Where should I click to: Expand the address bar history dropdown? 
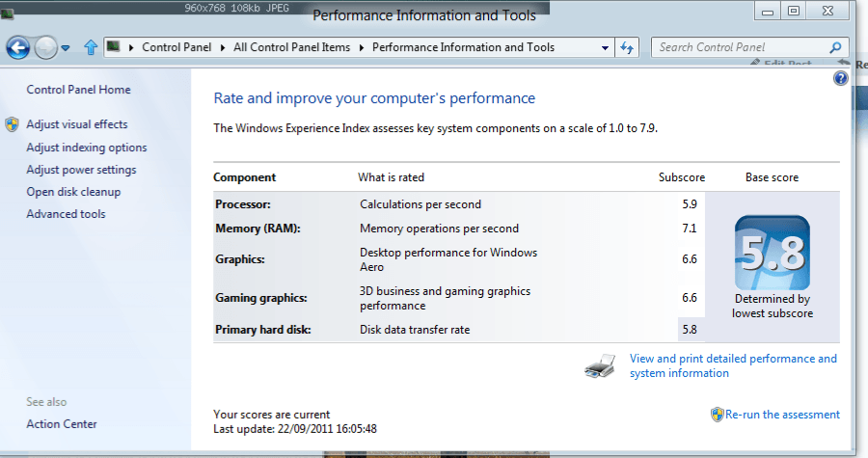605,47
